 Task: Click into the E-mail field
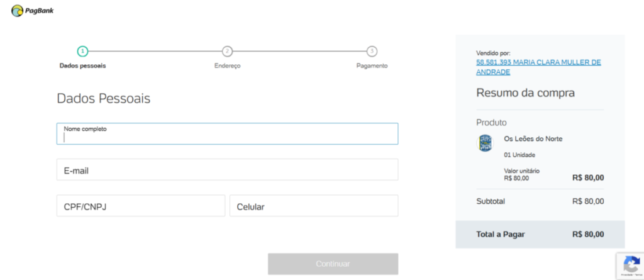coord(227,170)
